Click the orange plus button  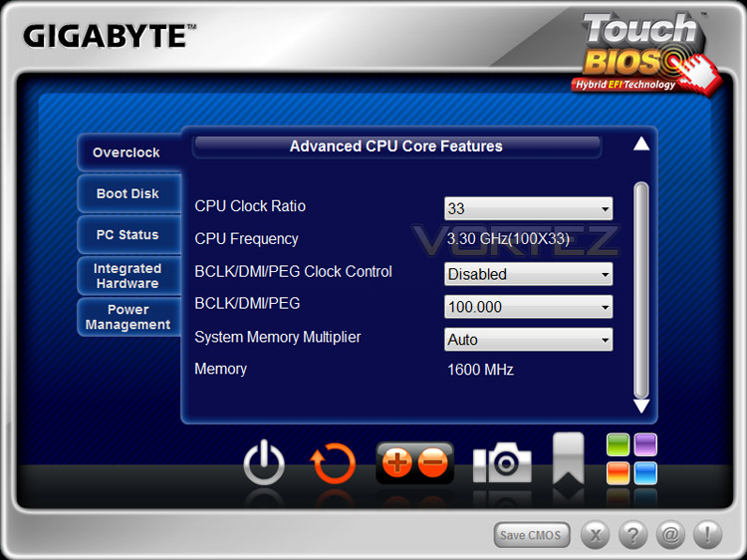click(396, 462)
